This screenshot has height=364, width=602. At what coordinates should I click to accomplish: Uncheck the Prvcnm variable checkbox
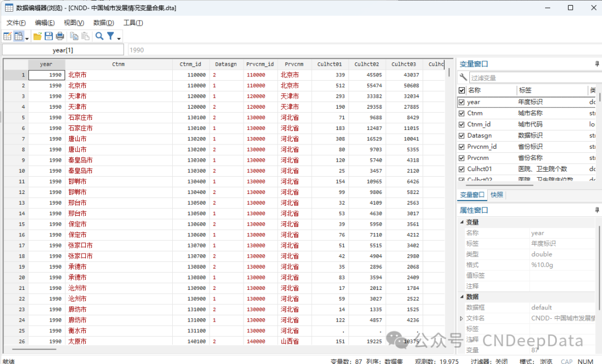coord(462,158)
